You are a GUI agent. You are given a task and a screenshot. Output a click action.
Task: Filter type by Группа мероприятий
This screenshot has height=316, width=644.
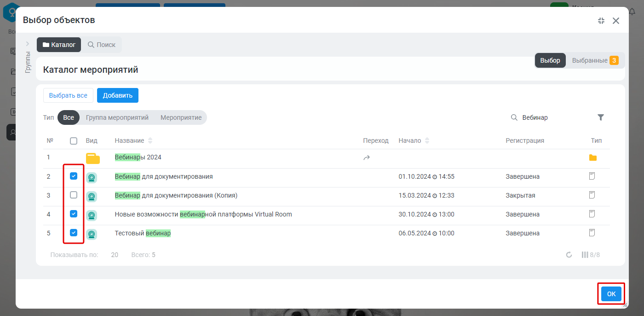coord(117,117)
